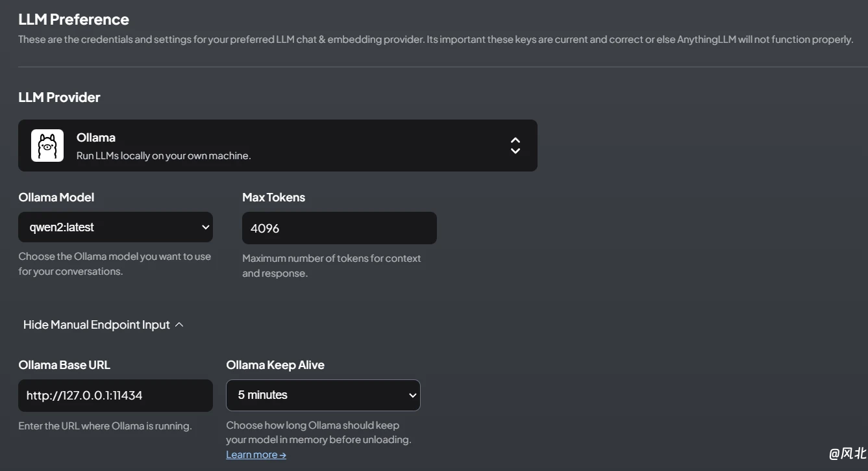Viewport: 868px width, 471px height.
Task: Click the Max Tokens field showing 4096
Action: [x=340, y=228]
